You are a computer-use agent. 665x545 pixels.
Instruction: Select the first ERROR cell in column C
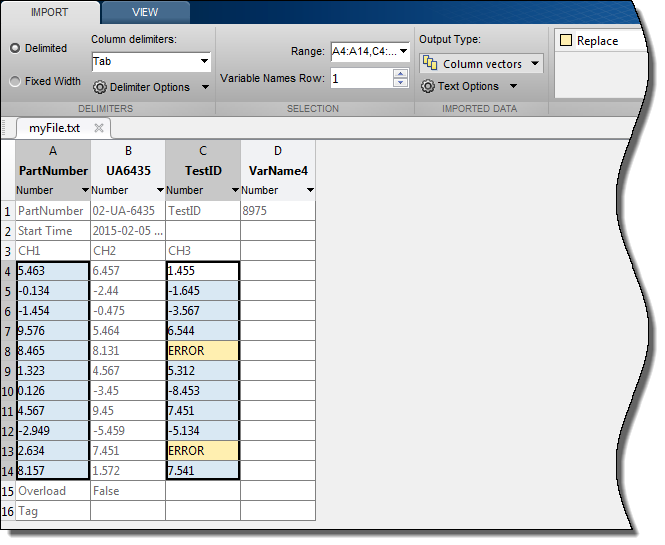click(x=202, y=351)
